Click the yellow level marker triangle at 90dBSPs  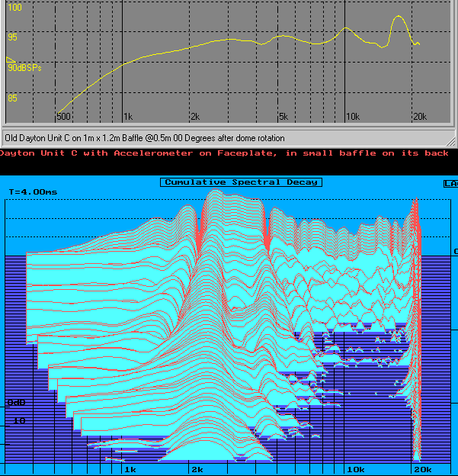point(10,59)
